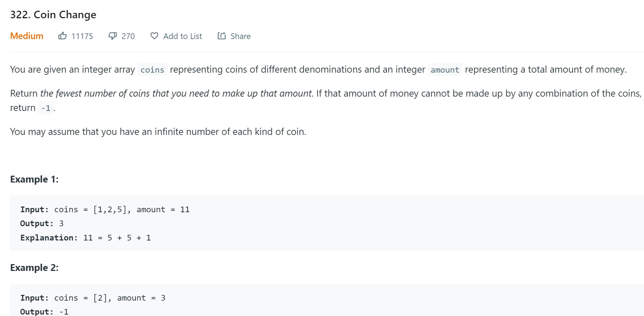The image size is (644, 316).
Task: Click the "Add to List" label
Action: [182, 36]
